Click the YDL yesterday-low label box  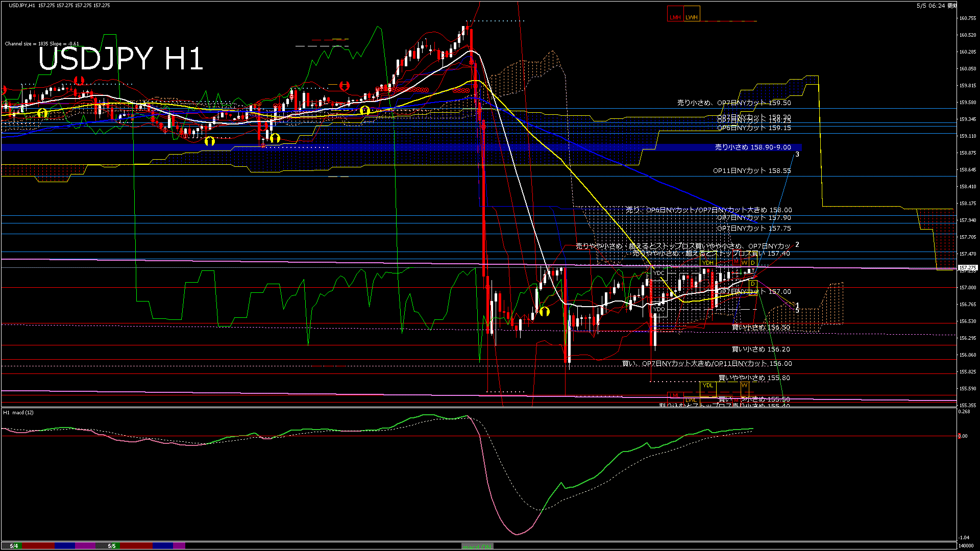[x=708, y=385]
